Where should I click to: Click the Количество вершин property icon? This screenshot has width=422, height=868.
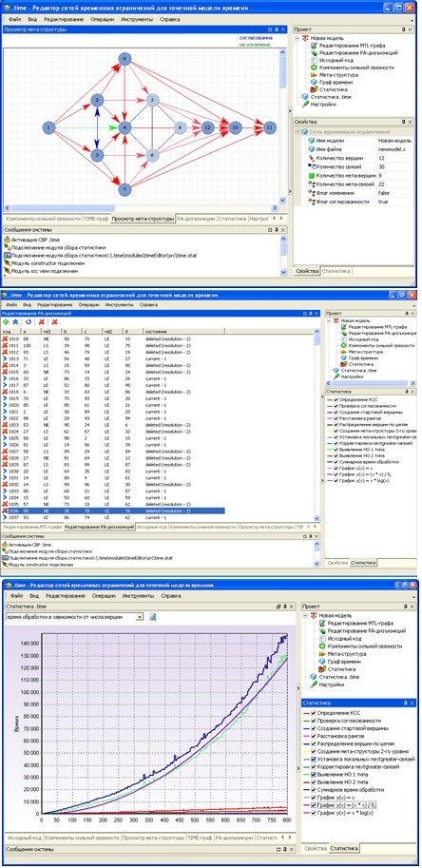[x=311, y=158]
